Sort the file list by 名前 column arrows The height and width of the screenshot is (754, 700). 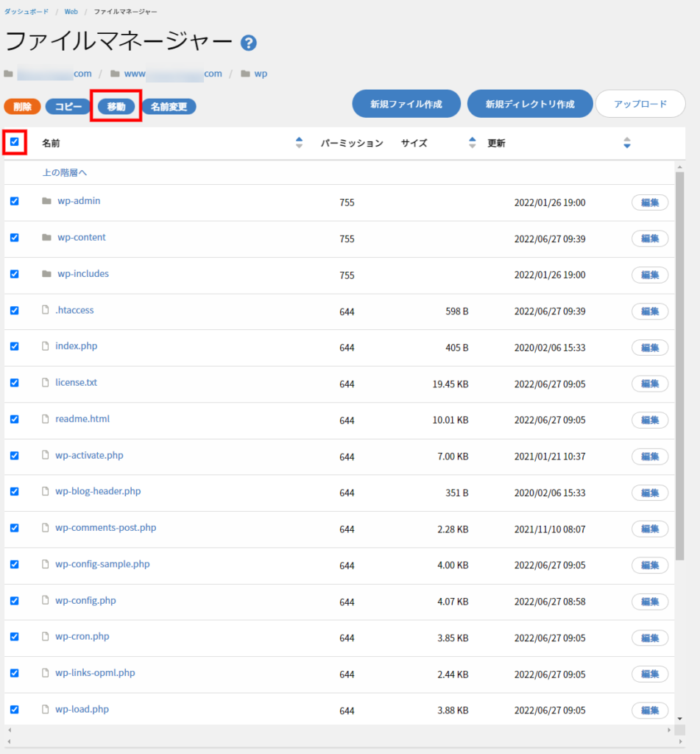299,143
